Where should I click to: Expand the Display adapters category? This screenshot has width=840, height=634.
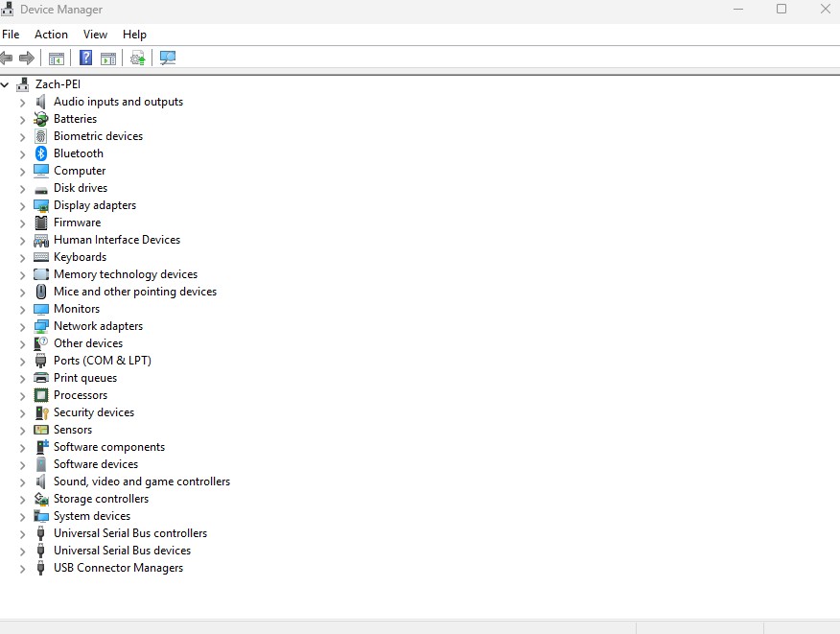click(x=22, y=206)
